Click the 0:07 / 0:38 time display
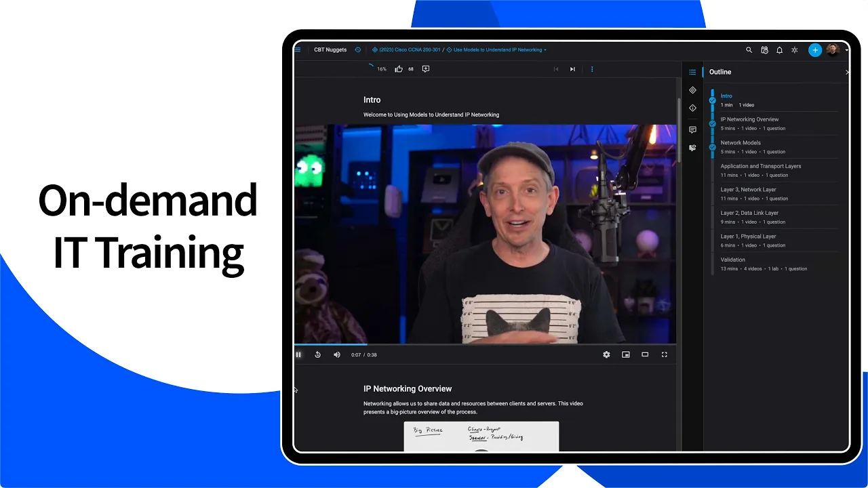This screenshot has width=868, height=488. click(x=363, y=354)
